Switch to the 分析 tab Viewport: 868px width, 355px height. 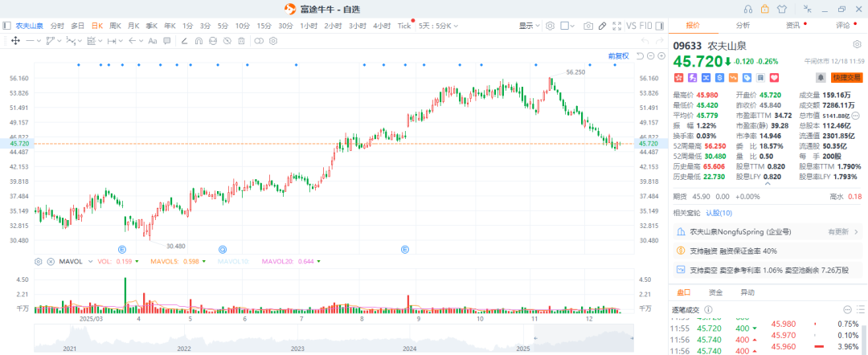pyautogui.click(x=743, y=26)
